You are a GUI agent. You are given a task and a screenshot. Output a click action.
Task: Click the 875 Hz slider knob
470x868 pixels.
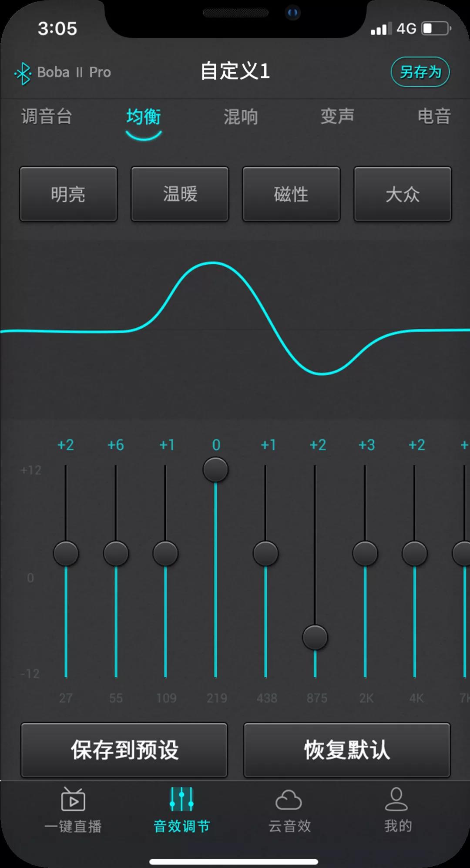coord(315,638)
